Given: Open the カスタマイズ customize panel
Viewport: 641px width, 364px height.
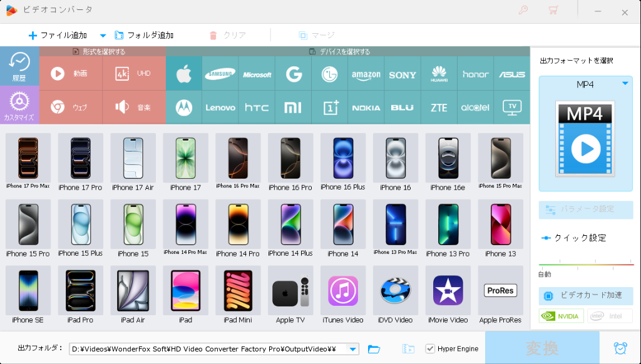Looking at the screenshot, I should (19, 105).
